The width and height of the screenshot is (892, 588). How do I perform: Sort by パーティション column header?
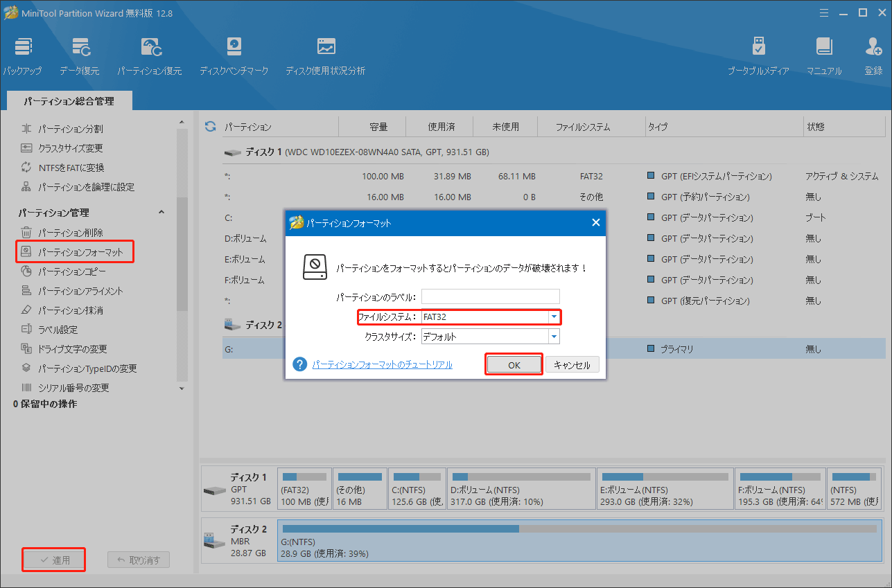248,127
